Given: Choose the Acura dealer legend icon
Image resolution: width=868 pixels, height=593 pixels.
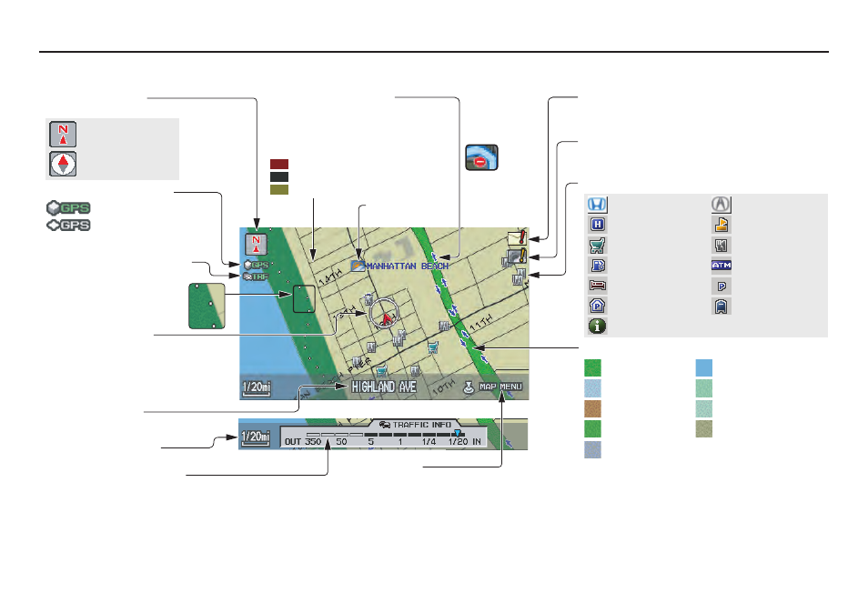Looking at the screenshot, I should (x=721, y=206).
